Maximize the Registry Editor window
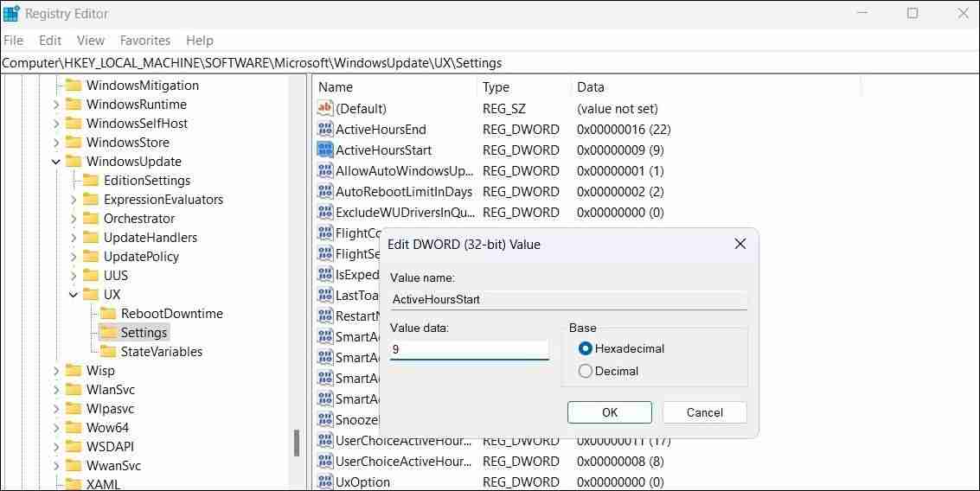Viewport: 980px width, 491px height. tap(913, 13)
